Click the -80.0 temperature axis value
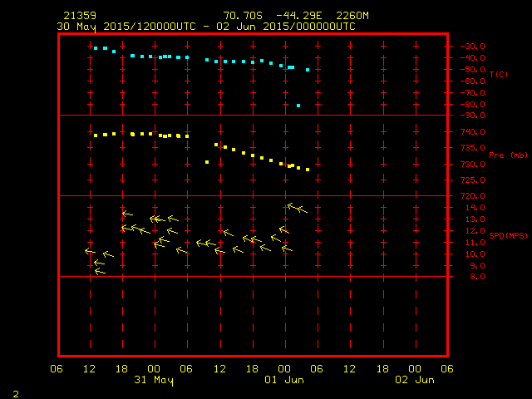Viewport: 532px width, 399px height. (x=472, y=104)
